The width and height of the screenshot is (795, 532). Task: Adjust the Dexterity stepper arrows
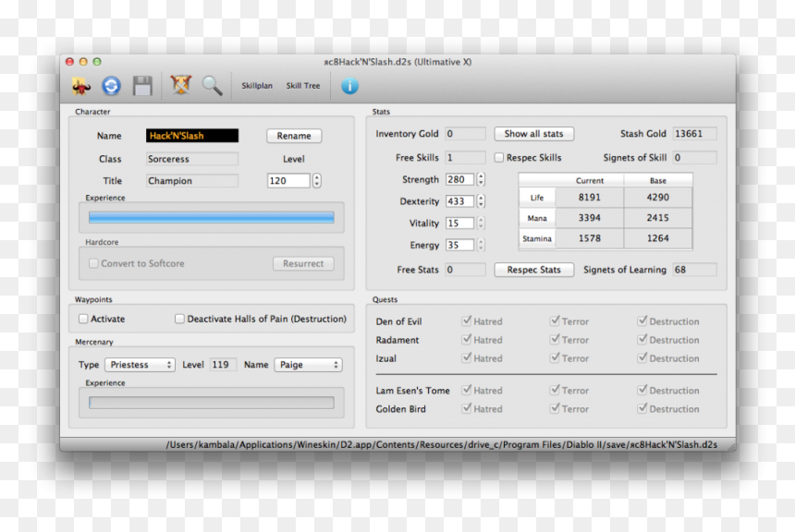(x=481, y=201)
